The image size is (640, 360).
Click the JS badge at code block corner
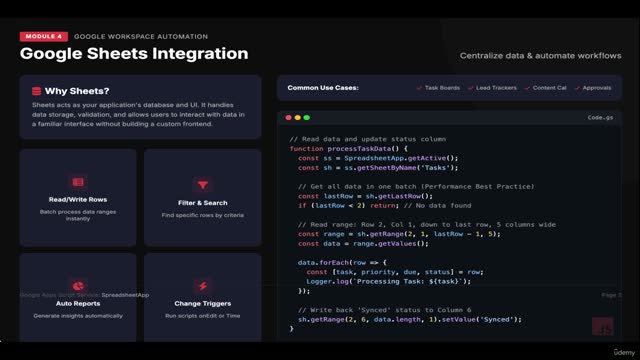603,327
